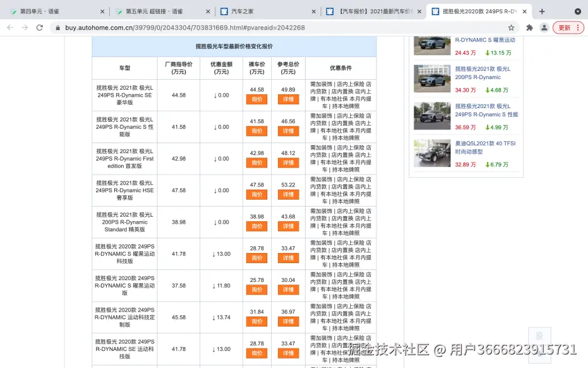Click 询价 for First edition 首发版
The height and width of the screenshot is (368, 588).
pyautogui.click(x=257, y=163)
